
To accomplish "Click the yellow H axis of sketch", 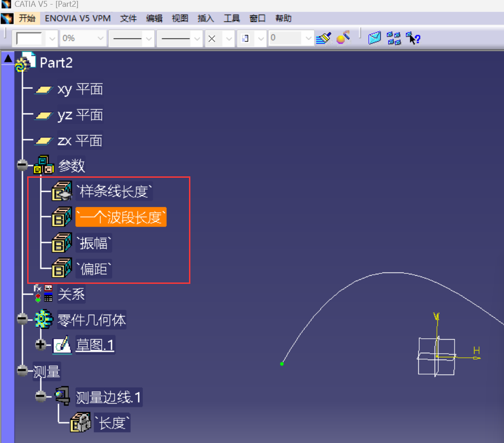I will (x=463, y=357).
